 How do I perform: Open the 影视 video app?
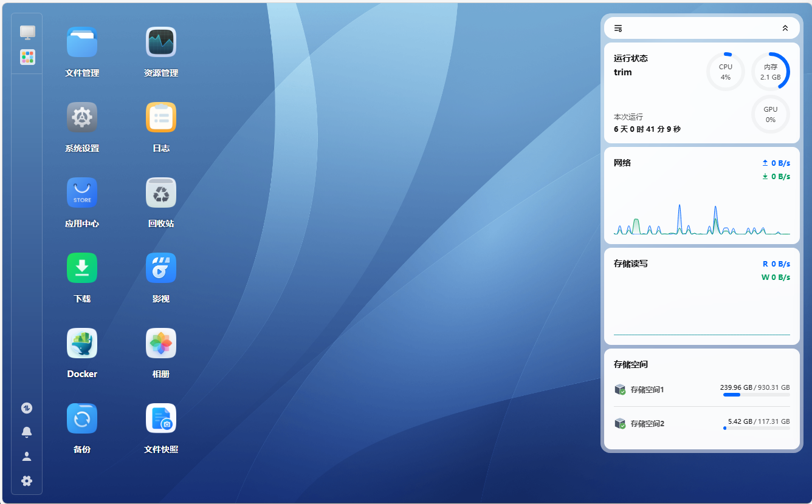pyautogui.click(x=161, y=268)
